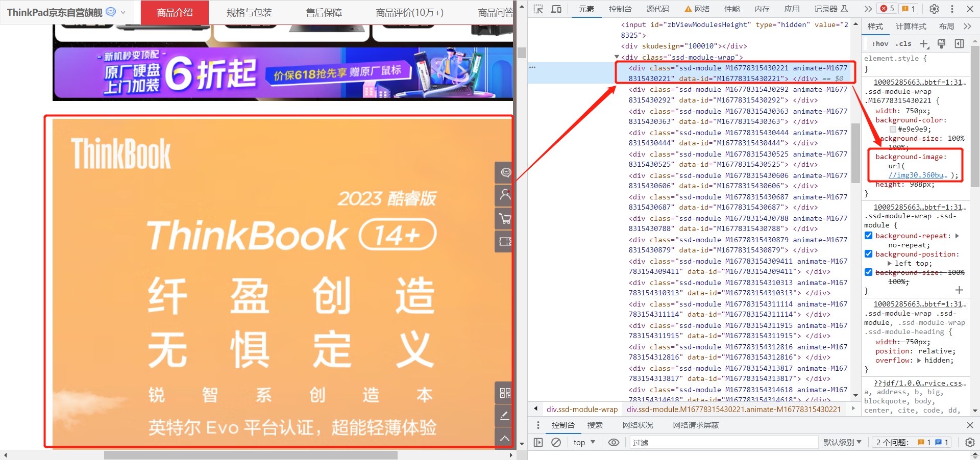Click console 过滤 filter input
The height and width of the screenshot is (460, 980).
pyautogui.click(x=724, y=442)
